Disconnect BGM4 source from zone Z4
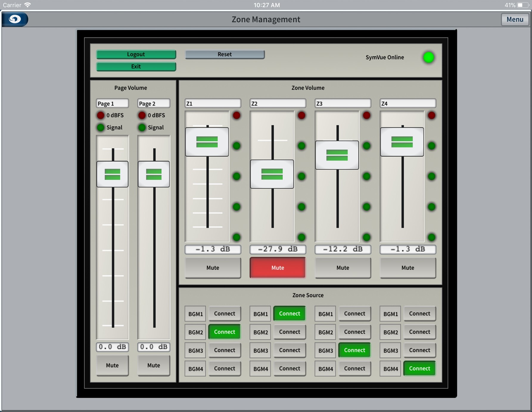532x412 pixels. pyautogui.click(x=419, y=369)
